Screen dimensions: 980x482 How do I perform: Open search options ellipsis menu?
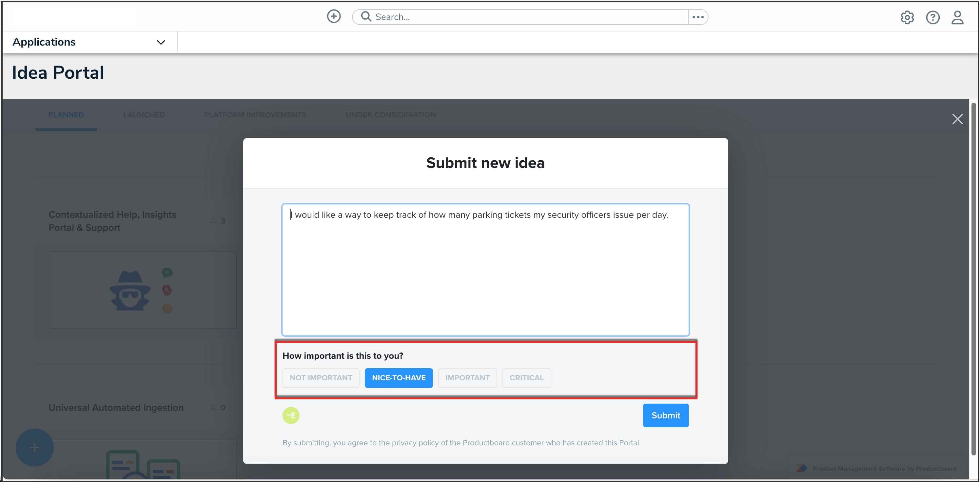698,17
